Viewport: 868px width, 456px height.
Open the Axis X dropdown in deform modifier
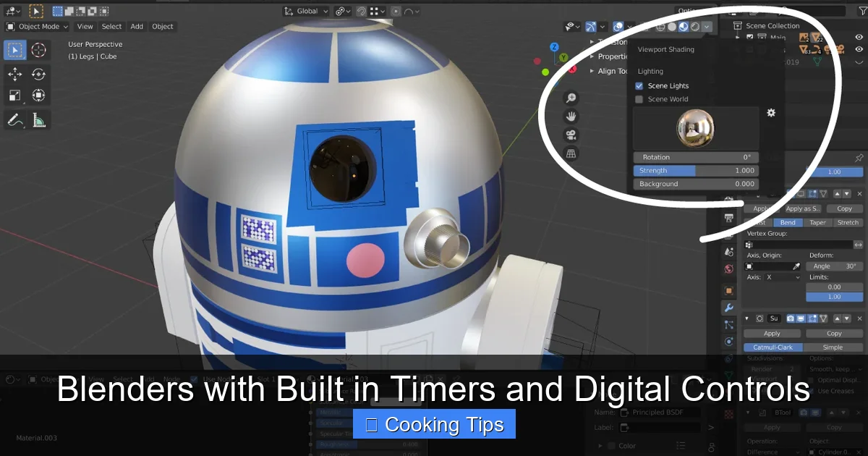781,277
